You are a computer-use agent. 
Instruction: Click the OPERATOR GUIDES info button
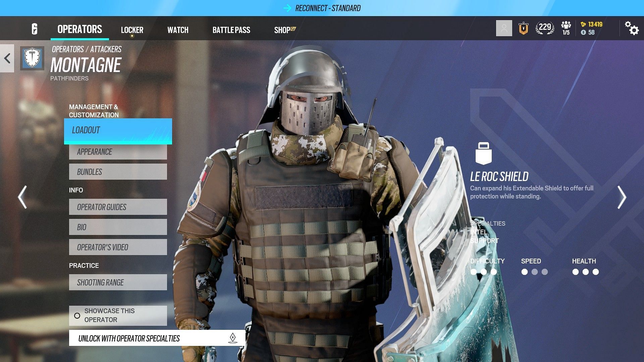tap(117, 207)
